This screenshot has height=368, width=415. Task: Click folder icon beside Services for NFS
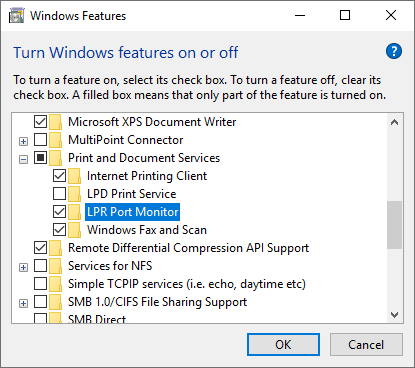click(55, 266)
